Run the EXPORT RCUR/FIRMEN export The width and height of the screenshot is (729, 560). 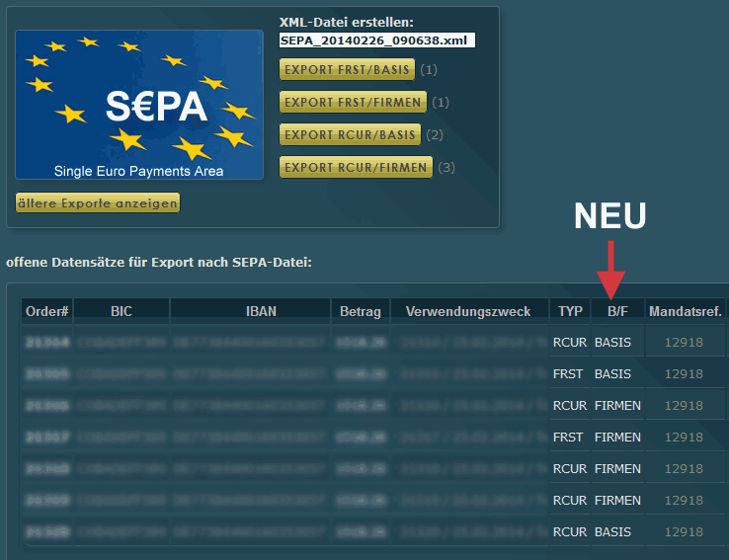click(x=356, y=167)
